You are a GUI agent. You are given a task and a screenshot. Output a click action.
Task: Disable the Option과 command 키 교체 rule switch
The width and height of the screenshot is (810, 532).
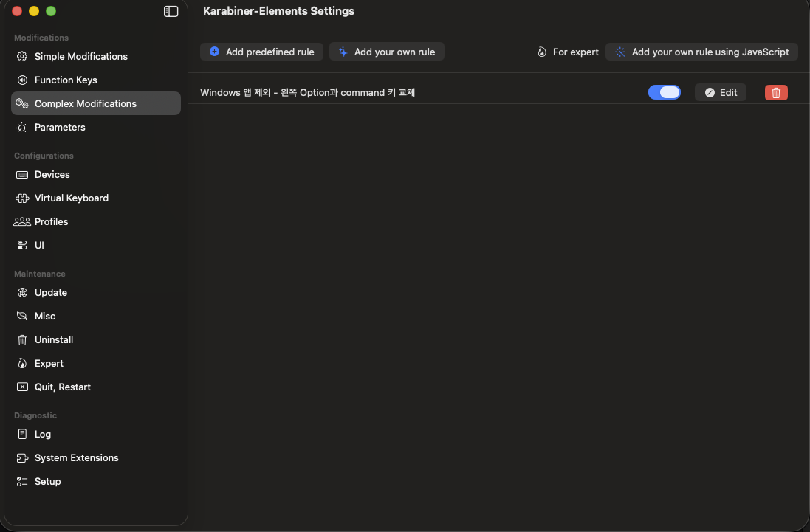[665, 92]
